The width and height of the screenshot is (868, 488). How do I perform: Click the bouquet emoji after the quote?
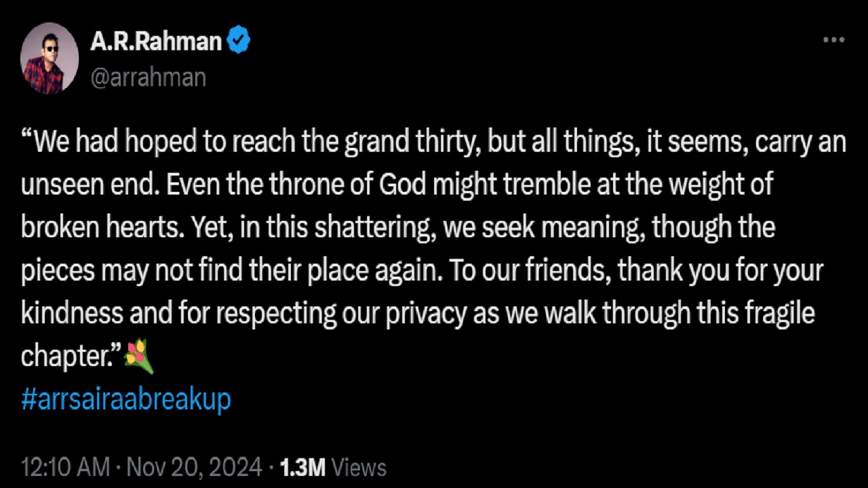tap(139, 357)
